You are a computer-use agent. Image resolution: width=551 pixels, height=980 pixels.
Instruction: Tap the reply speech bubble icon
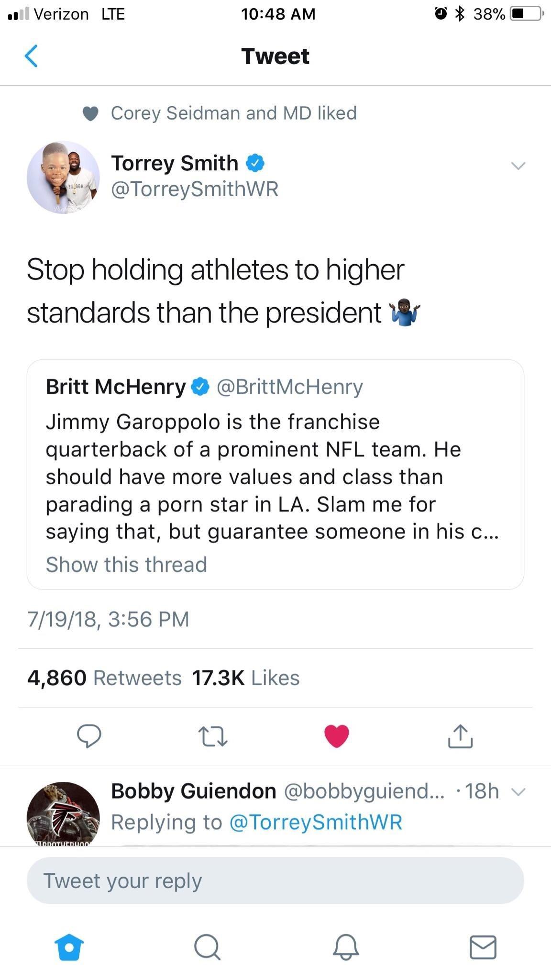point(89,736)
